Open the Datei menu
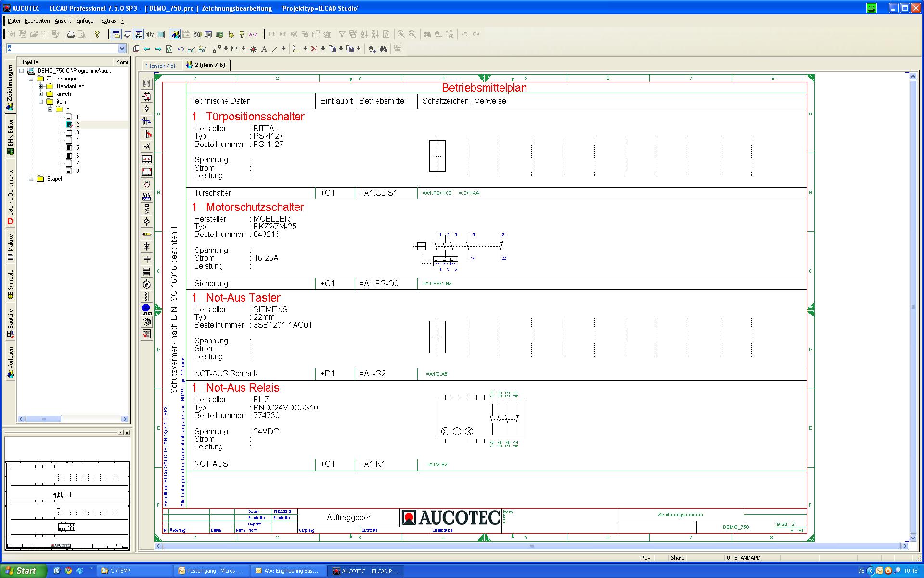 pos(14,21)
